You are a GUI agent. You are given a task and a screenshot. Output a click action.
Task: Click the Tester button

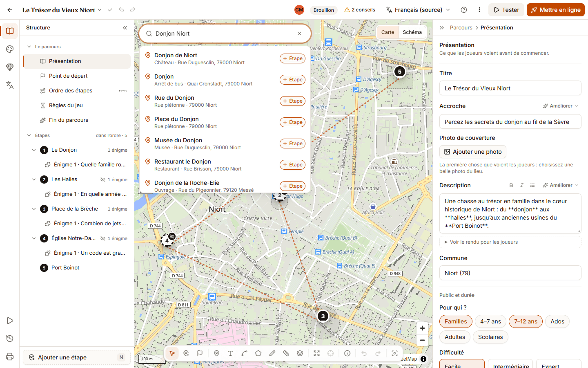(506, 10)
